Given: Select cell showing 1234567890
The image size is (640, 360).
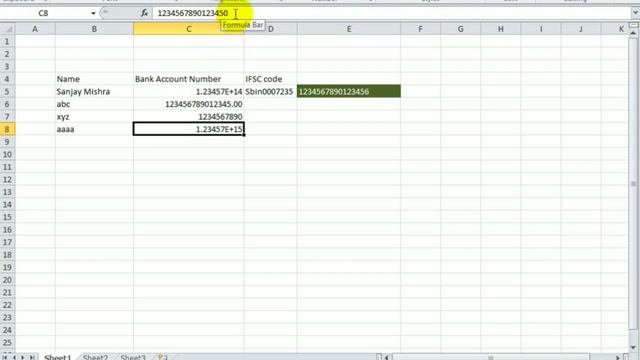Looking at the screenshot, I should coord(189,117).
